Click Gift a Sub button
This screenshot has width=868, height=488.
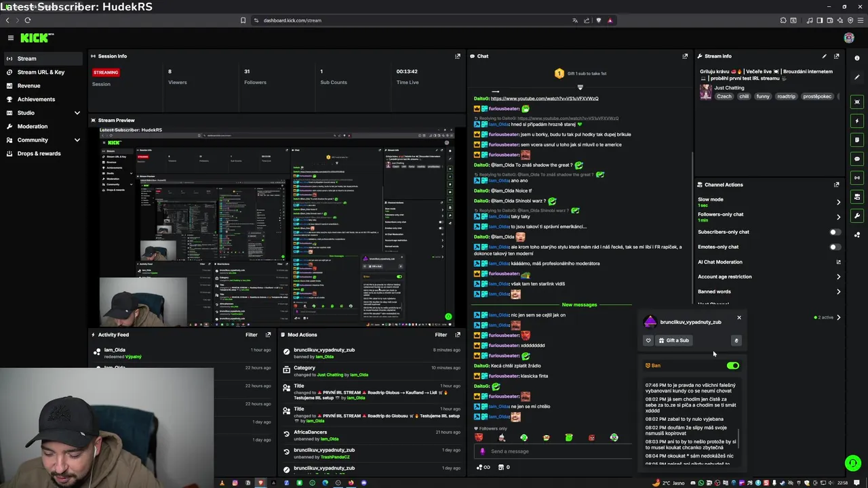point(673,340)
